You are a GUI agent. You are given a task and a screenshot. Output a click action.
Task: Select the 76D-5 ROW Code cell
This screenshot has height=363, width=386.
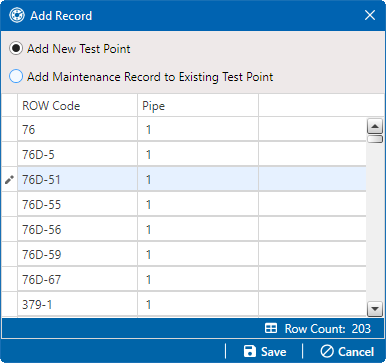[x=77, y=154]
